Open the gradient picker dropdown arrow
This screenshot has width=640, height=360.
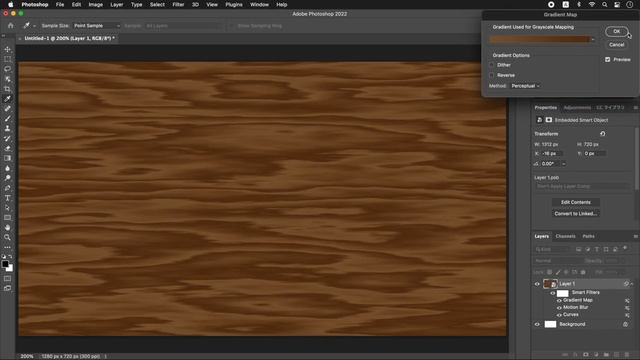coord(593,40)
